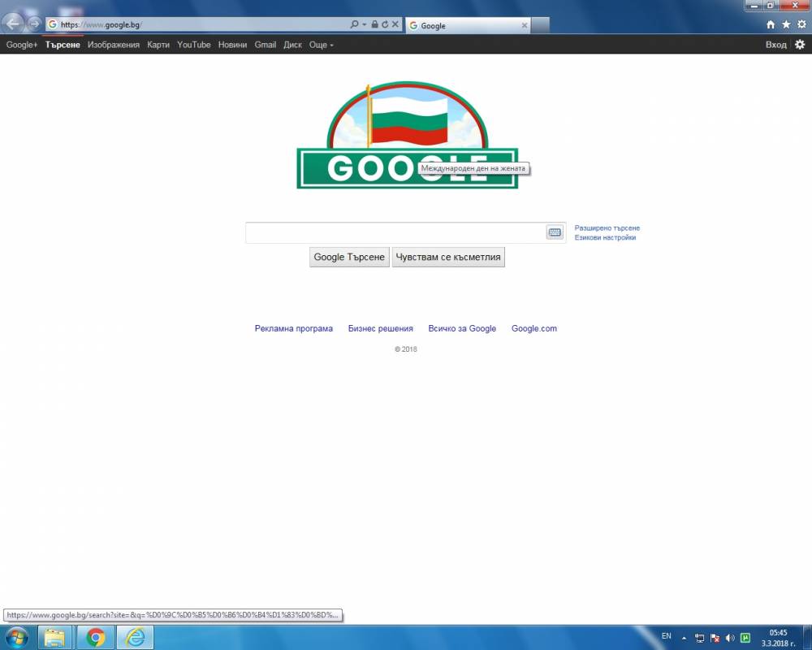Click the Чувствам се късметлия button

pyautogui.click(x=448, y=257)
